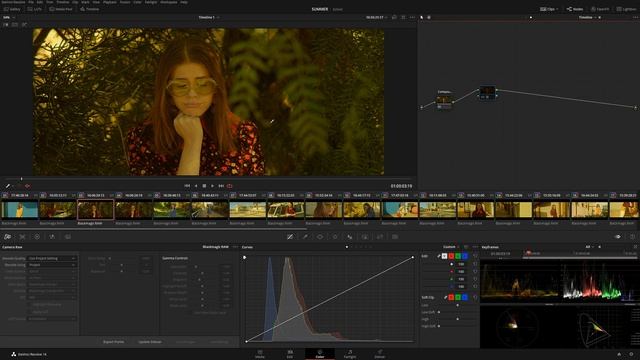Image resolution: width=640 pixels, height=360 pixels.
Task: Play the clip forward
Action: (x=212, y=186)
